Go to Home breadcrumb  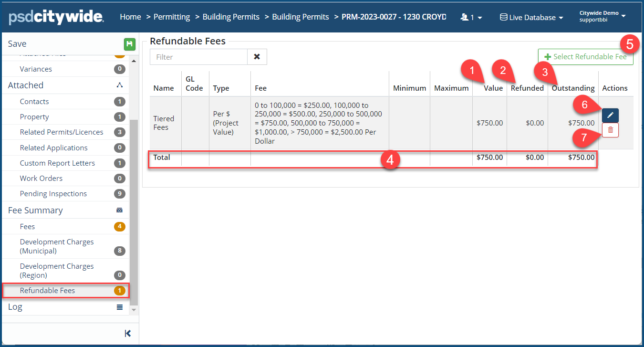130,17
